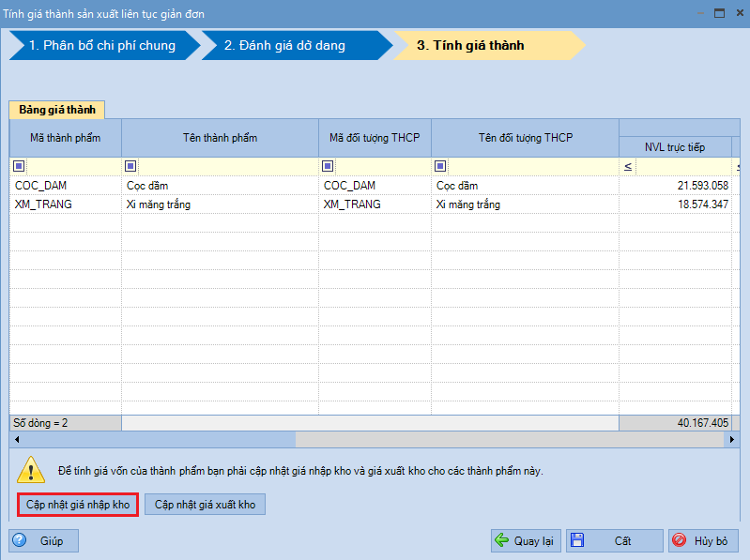This screenshot has height=560, width=750.
Task: Click the filter icon under Mã đối tượng THCP
Action: coord(328,166)
